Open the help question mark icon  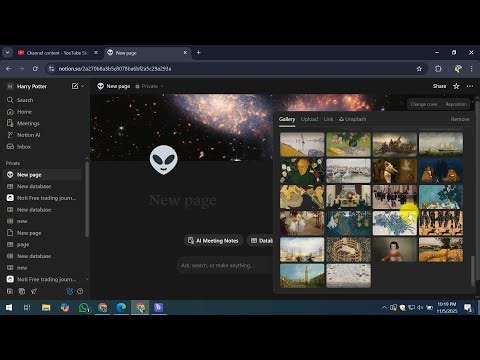(80, 291)
